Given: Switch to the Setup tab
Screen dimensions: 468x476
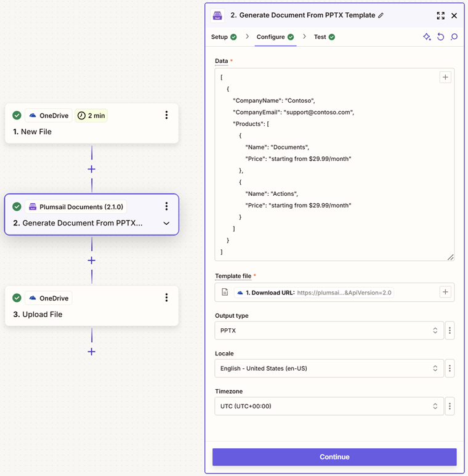Looking at the screenshot, I should pyautogui.click(x=224, y=37).
